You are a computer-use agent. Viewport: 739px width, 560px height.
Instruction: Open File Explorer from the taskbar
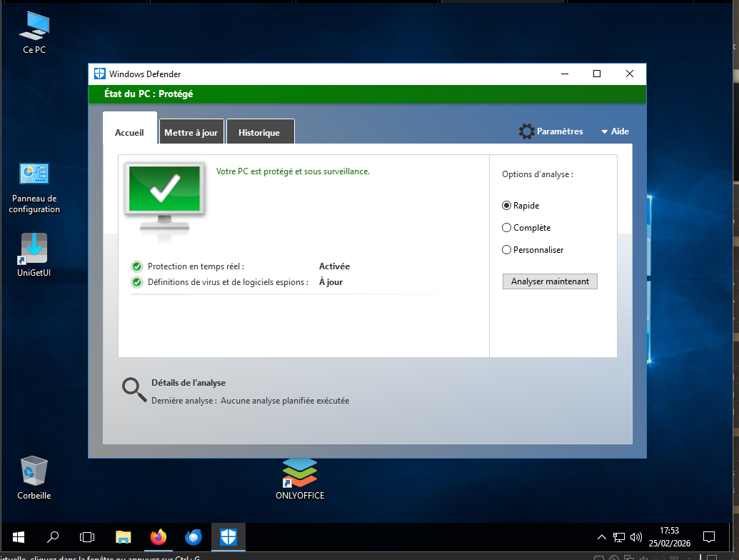coord(124,537)
